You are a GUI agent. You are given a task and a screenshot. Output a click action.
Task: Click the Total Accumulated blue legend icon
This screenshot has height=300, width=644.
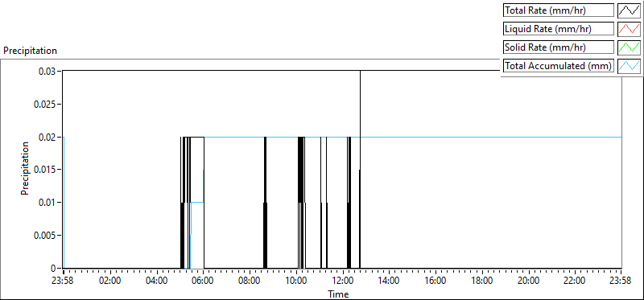[630, 66]
